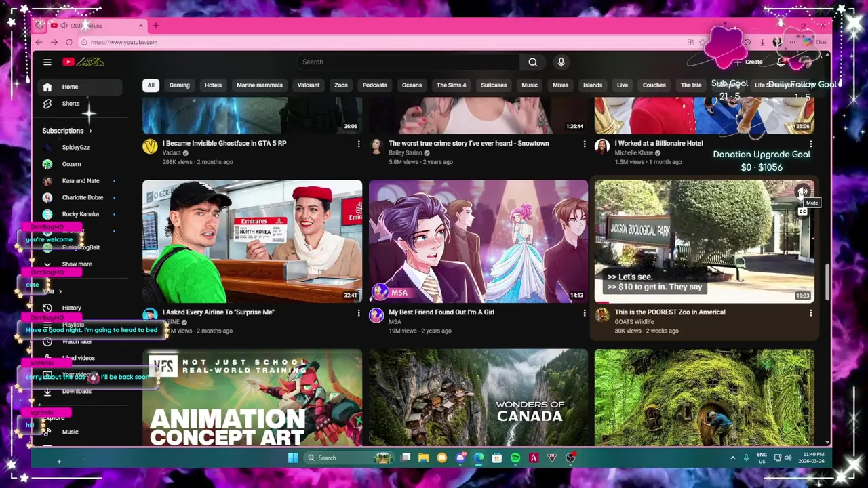
Task: Open File Explorer from the taskbar
Action: [x=424, y=457]
